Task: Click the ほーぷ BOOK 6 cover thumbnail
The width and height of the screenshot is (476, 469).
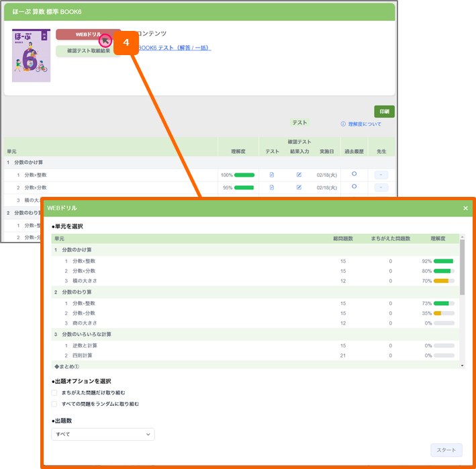Action: tap(31, 55)
